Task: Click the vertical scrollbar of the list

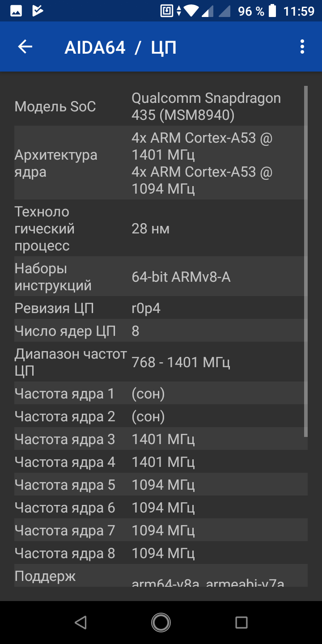Action: (306, 261)
